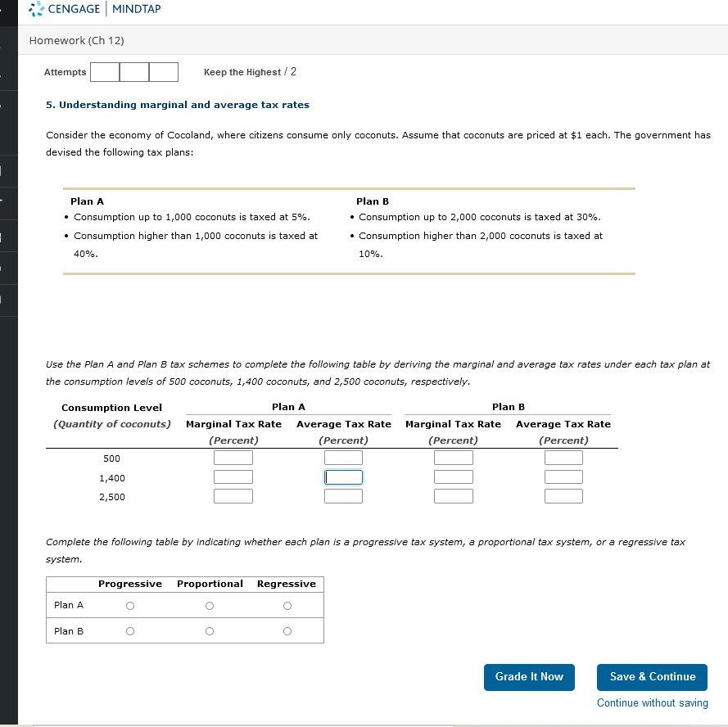Select Regressive for Plan B

tap(287, 630)
